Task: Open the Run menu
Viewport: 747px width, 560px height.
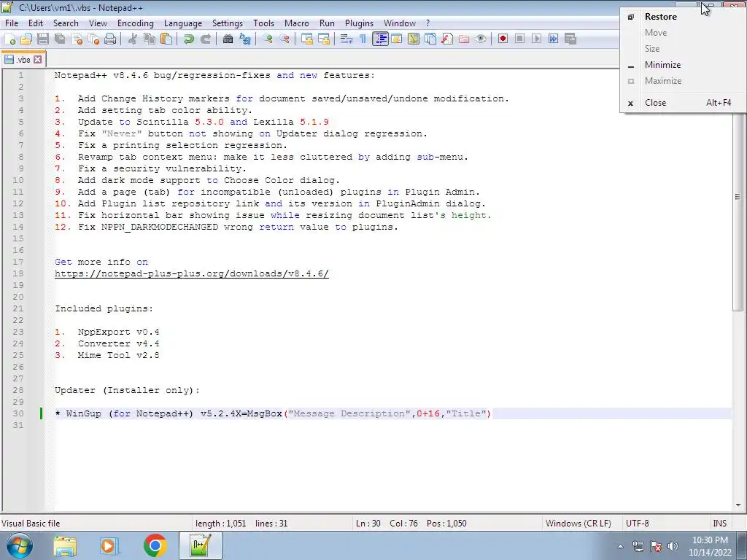Action: coord(327,23)
